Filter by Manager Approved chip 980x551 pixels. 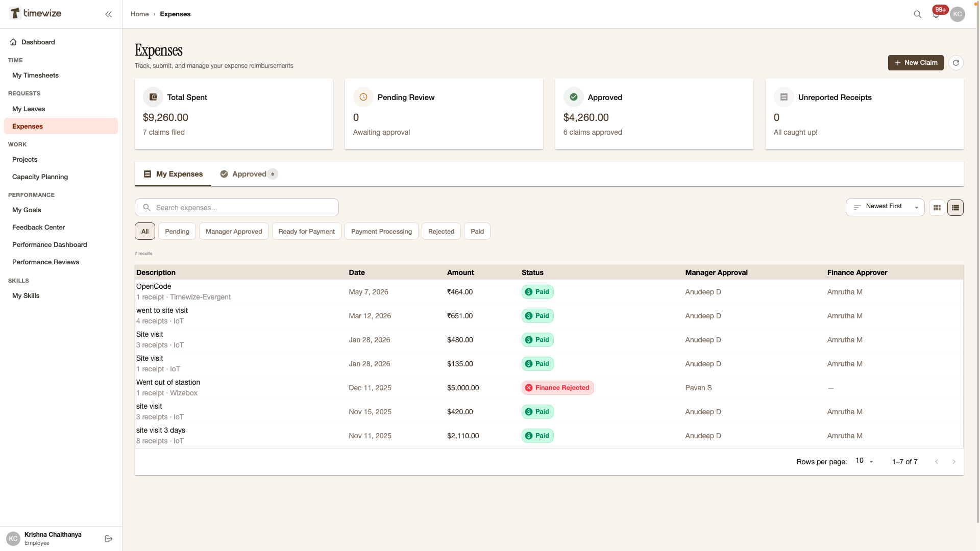(234, 231)
